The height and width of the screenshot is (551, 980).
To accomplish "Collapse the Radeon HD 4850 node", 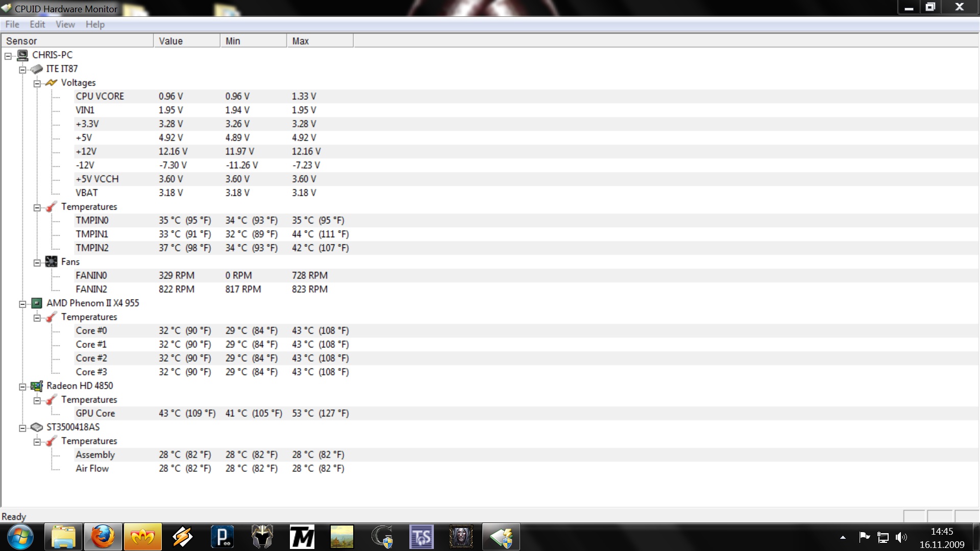I will tap(22, 387).
